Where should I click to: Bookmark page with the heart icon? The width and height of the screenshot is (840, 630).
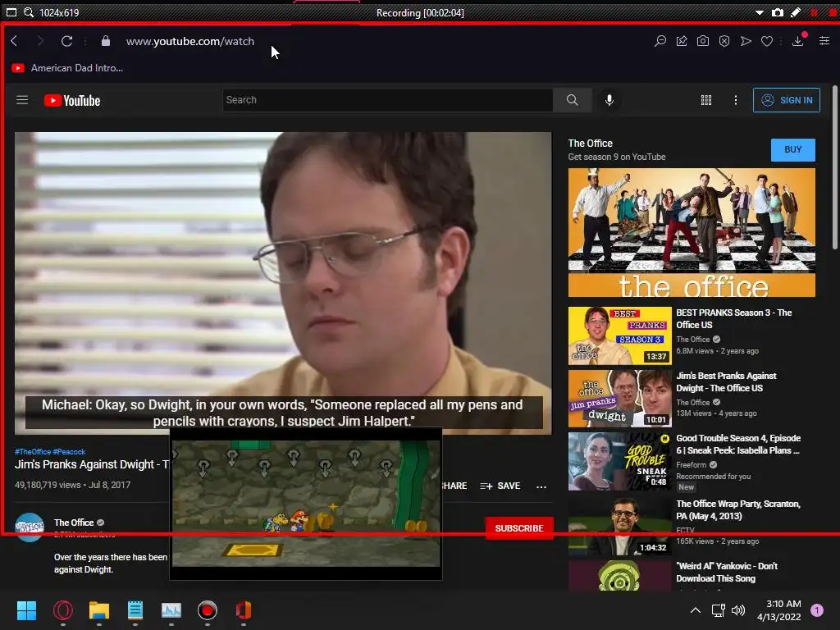pyautogui.click(x=767, y=41)
